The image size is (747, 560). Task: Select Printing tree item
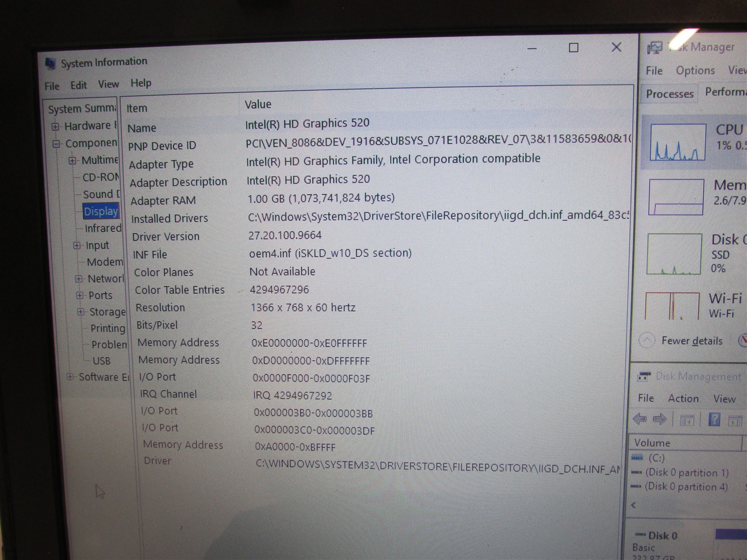click(x=108, y=328)
